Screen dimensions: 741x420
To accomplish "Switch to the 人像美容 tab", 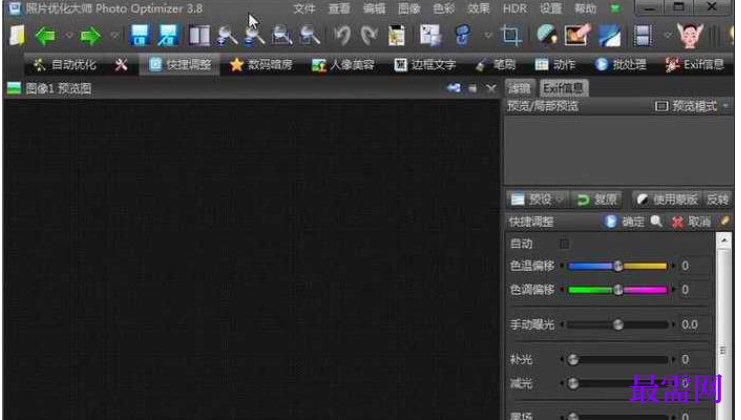I will pyautogui.click(x=343, y=65).
